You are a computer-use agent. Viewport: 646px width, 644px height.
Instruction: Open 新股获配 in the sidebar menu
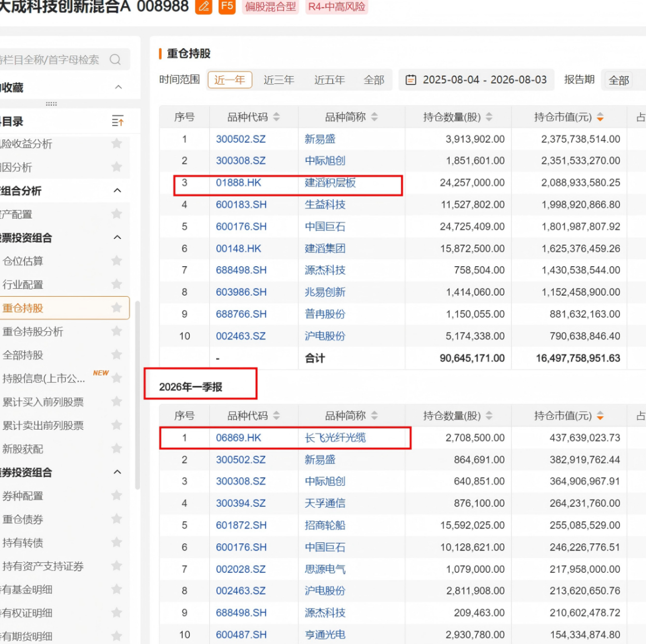tap(23, 449)
